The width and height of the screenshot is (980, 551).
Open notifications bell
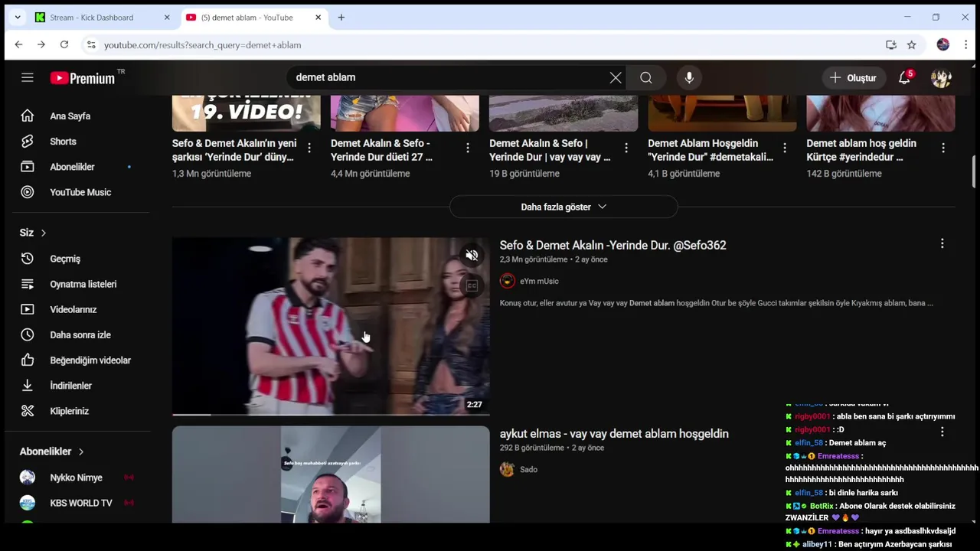coord(904,77)
